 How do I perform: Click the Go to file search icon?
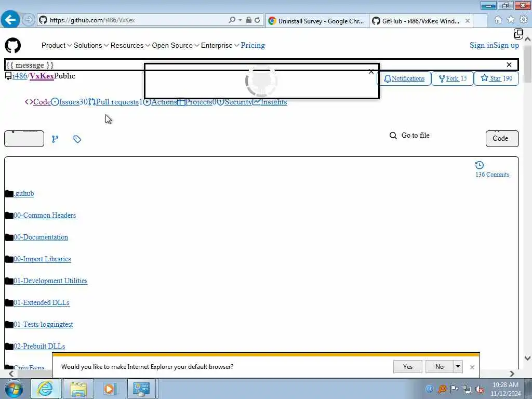[393, 136]
